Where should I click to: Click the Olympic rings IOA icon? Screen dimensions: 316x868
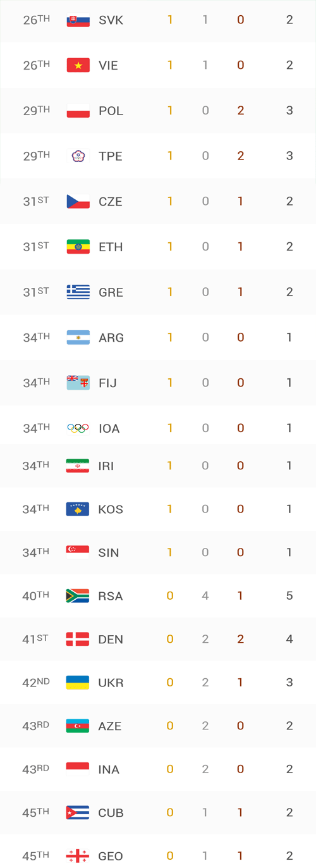[x=78, y=428]
